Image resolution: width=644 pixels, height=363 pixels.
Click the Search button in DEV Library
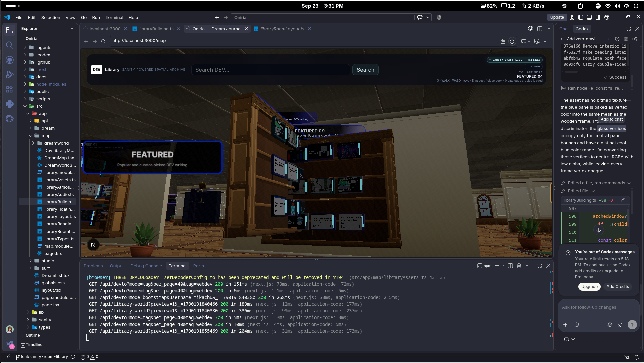click(365, 70)
